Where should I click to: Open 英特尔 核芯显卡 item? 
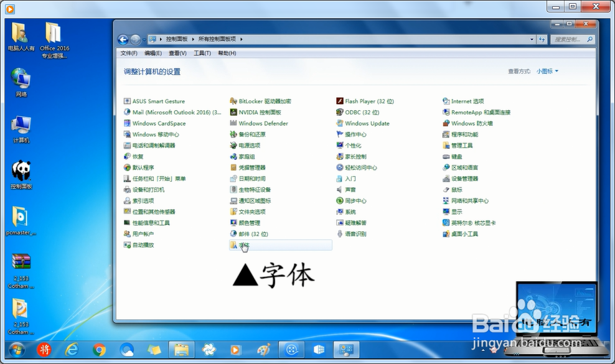[469, 223]
